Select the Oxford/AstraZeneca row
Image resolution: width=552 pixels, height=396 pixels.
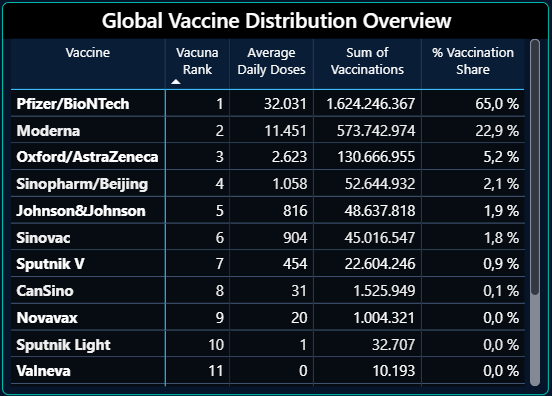(x=268, y=157)
